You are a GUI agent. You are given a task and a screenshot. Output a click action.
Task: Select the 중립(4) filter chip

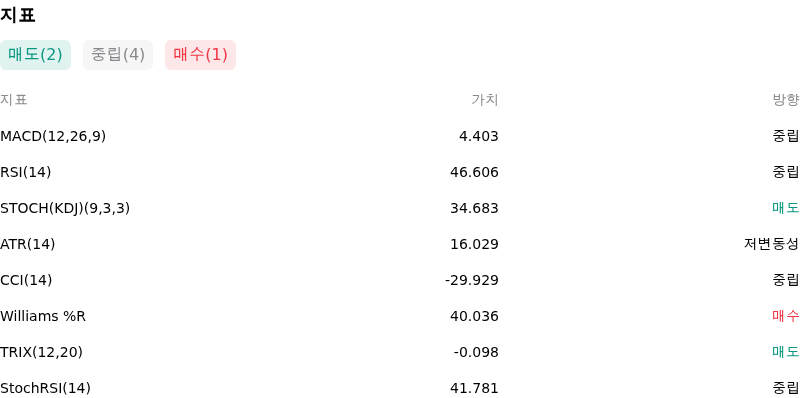coord(118,55)
